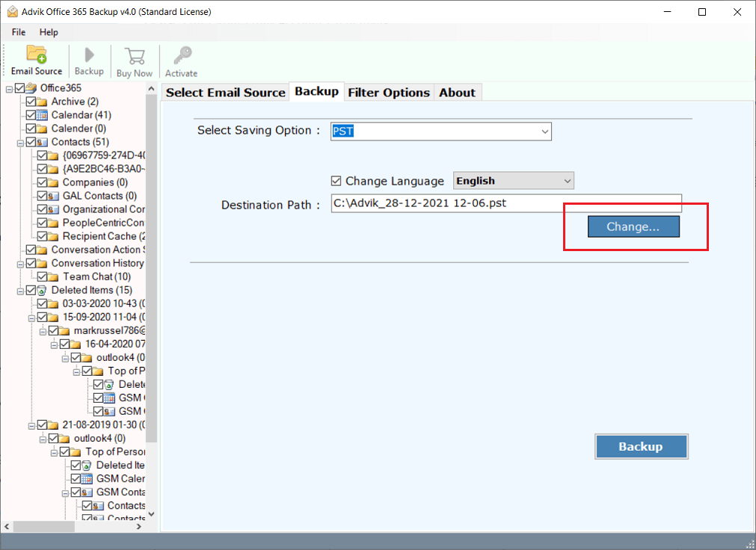
Task: Select the 03-03-2020 10-43 folder row
Action: coord(103,303)
